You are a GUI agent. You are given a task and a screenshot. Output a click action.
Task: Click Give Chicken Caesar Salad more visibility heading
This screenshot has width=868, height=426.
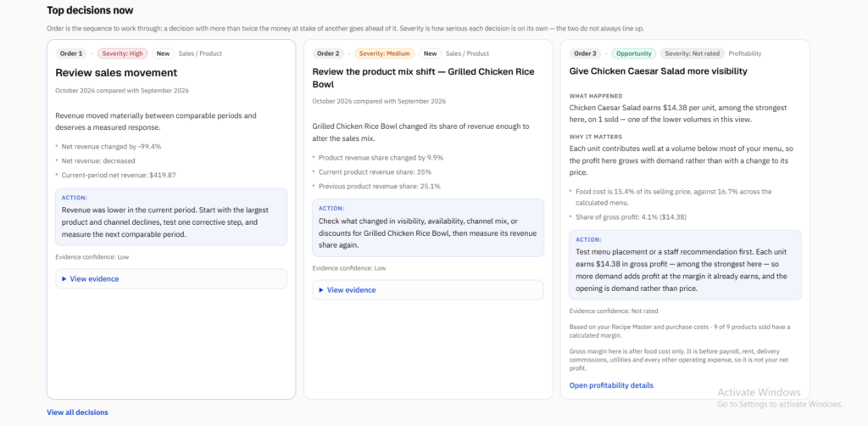[x=658, y=71]
